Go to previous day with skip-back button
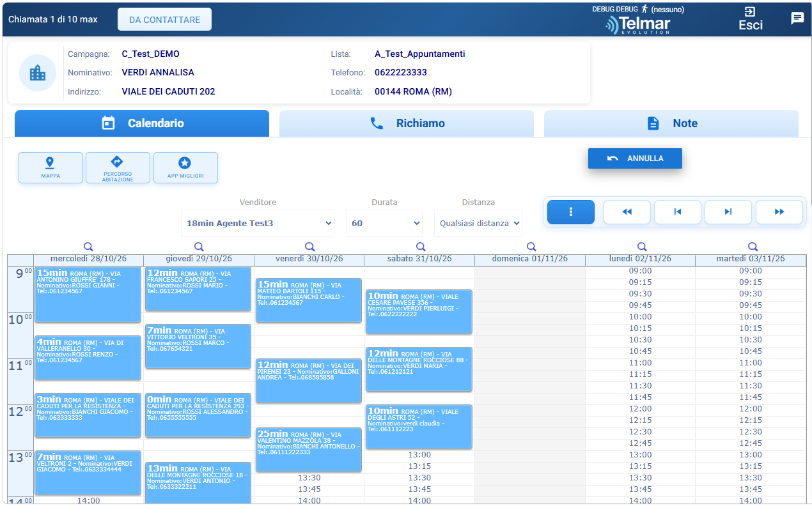 click(678, 212)
